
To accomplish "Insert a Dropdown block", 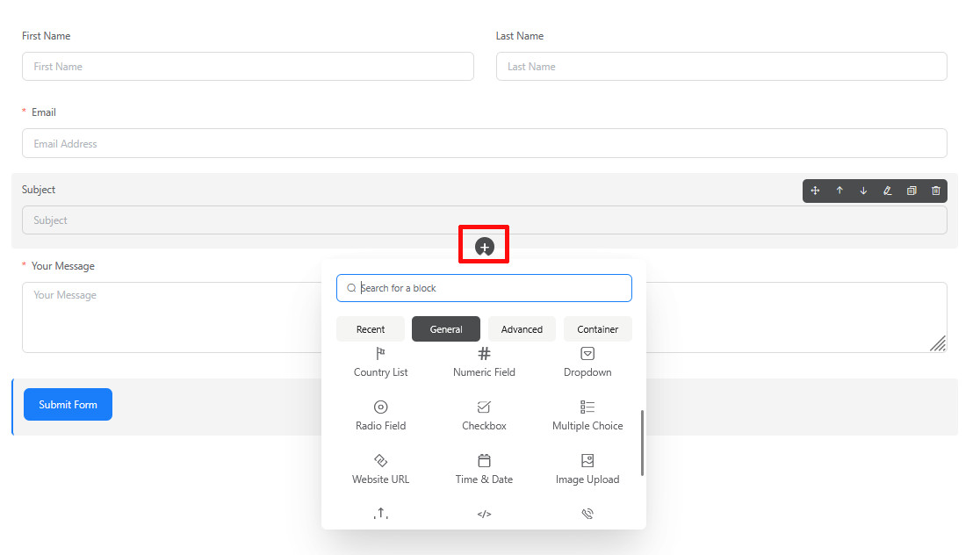I will pyautogui.click(x=587, y=363).
